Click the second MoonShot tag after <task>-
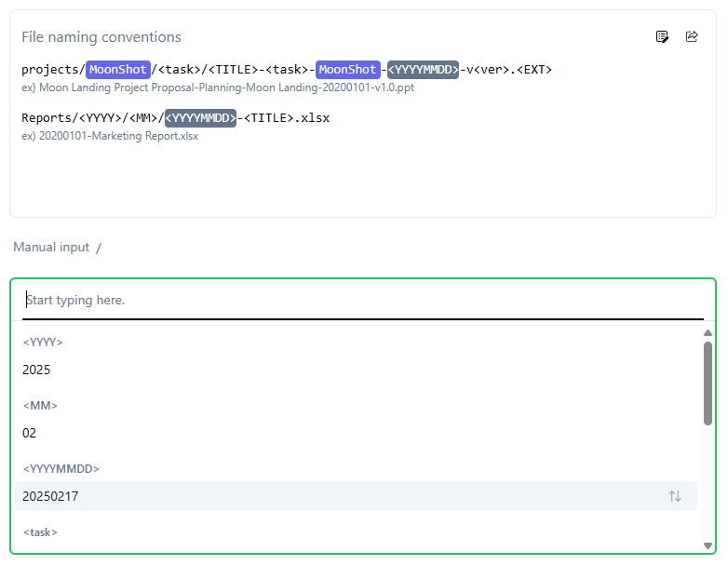Screen dimensions: 728x565 point(347,70)
